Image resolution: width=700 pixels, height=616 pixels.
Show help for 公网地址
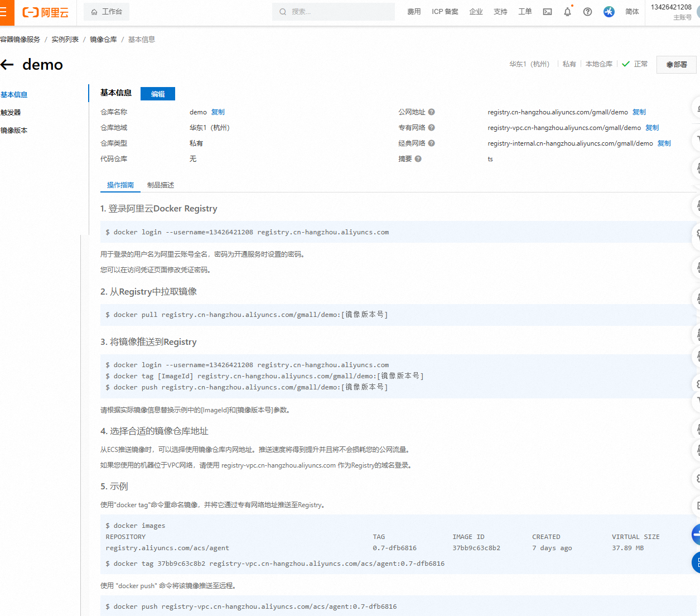(432, 112)
